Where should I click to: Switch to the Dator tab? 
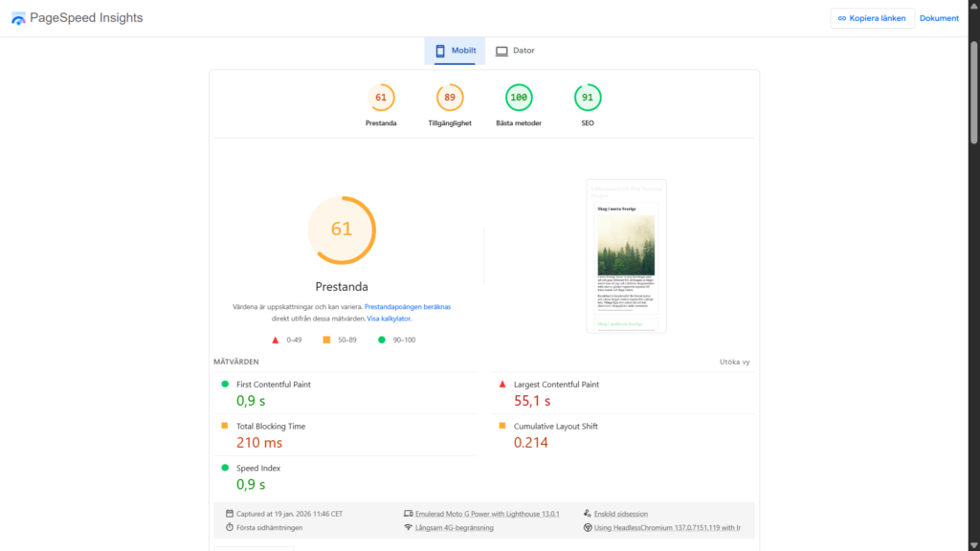coord(515,51)
